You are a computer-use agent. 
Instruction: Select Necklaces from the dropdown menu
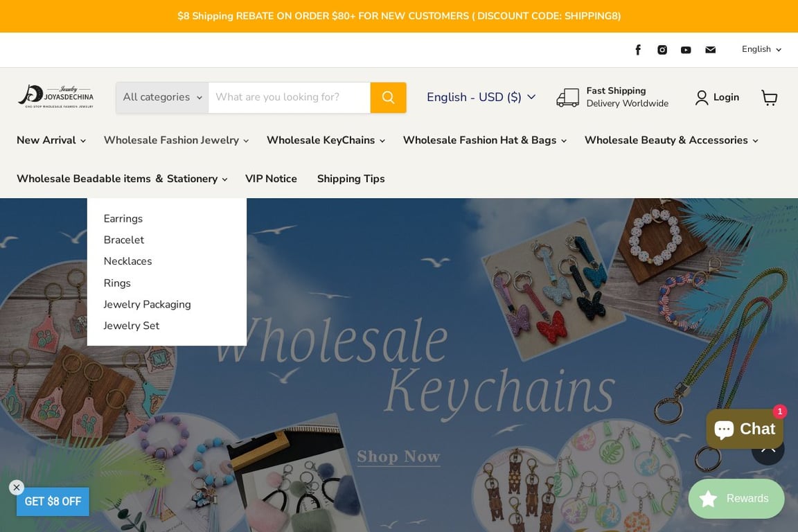[127, 261]
